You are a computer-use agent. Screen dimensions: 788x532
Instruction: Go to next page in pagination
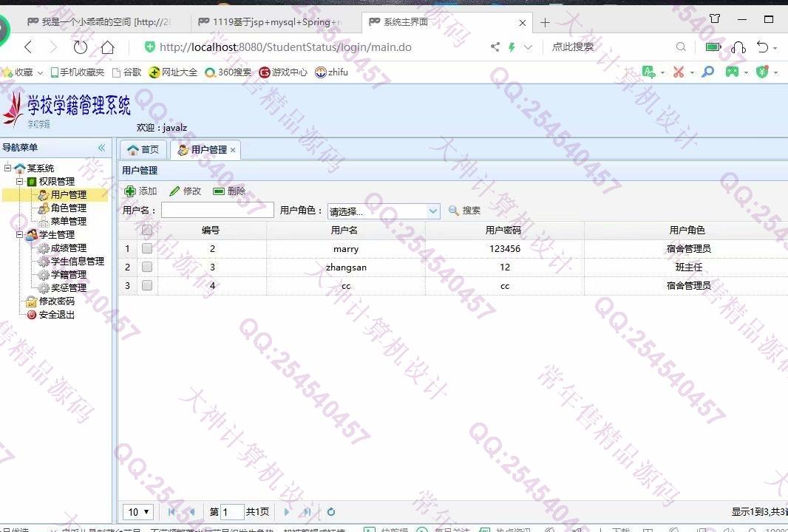pos(287,512)
